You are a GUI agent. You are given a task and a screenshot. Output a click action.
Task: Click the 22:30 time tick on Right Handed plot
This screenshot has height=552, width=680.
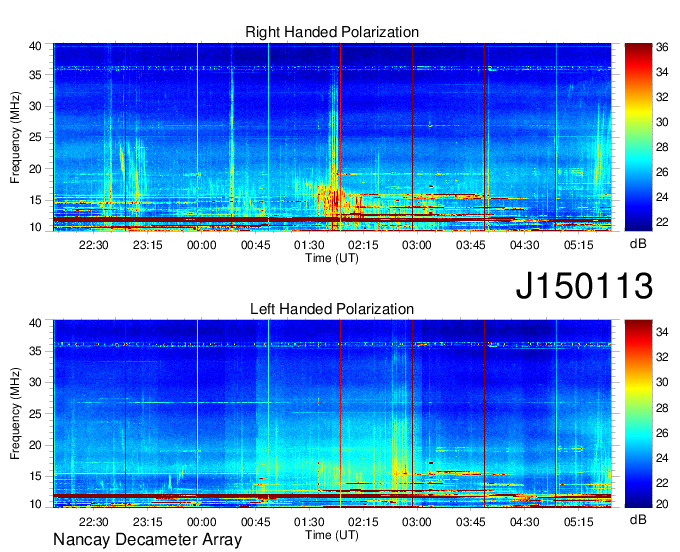93,245
